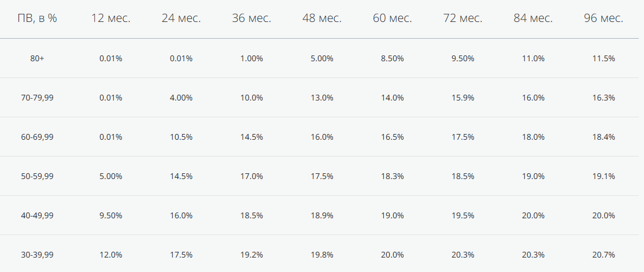644x272 pixels.
Task: Select the "40-49,99" row label
Action: click(37, 215)
